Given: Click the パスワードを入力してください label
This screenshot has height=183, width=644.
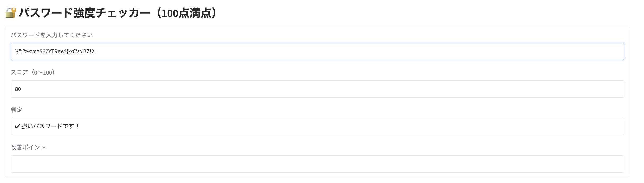Looking at the screenshot, I should [52, 35].
